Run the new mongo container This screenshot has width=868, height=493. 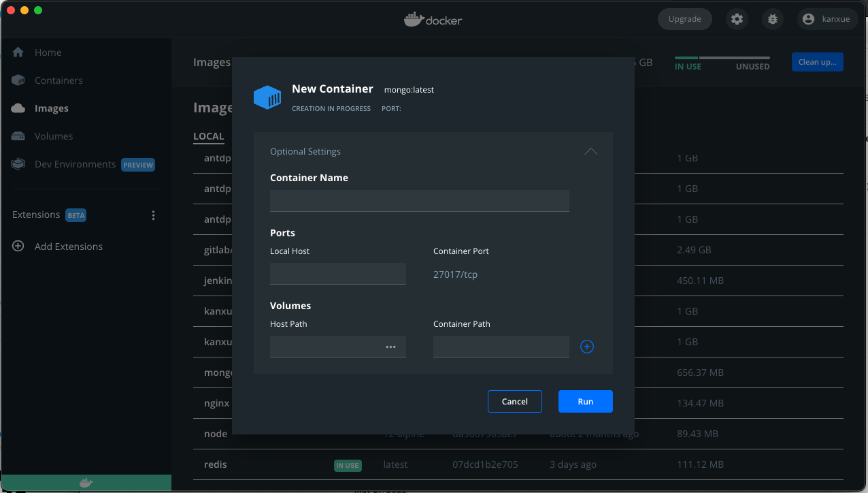pos(586,402)
